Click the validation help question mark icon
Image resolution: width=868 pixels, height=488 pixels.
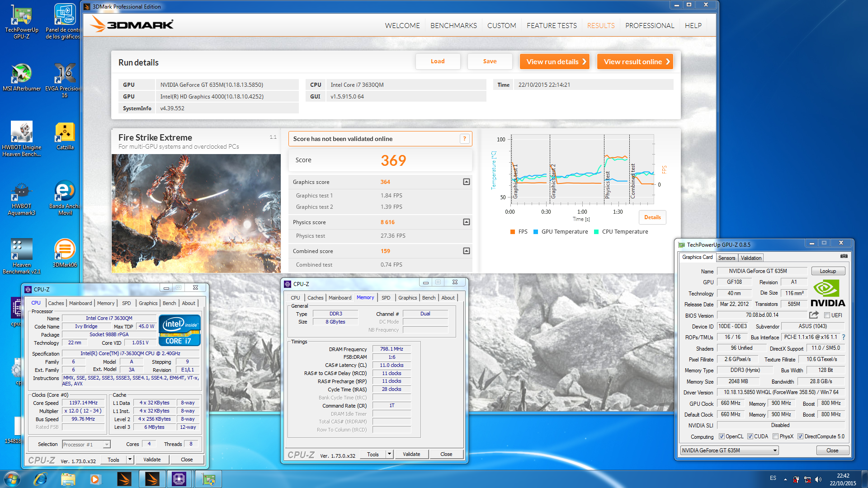click(464, 139)
